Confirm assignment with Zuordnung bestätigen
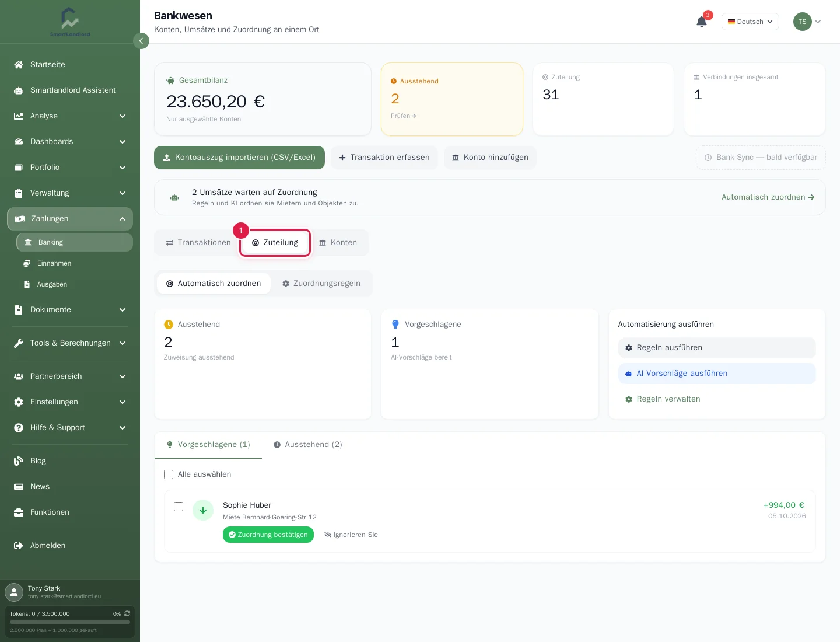 [x=268, y=535]
